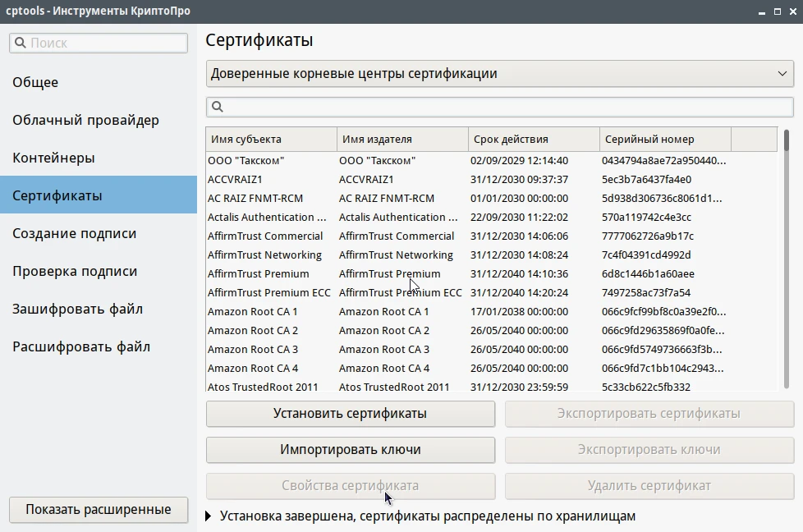Sort by Срок действия column header
This screenshot has height=532, width=803.
coord(534,140)
